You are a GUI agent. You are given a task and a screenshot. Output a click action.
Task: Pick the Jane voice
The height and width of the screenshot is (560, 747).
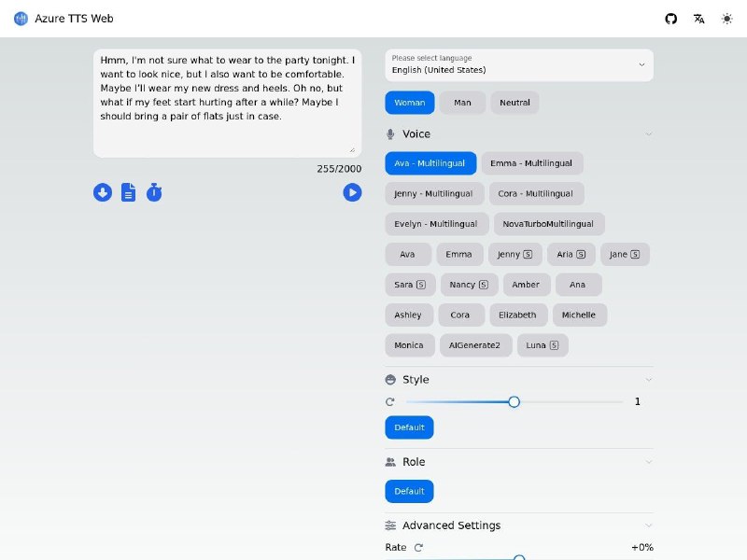[x=625, y=254]
